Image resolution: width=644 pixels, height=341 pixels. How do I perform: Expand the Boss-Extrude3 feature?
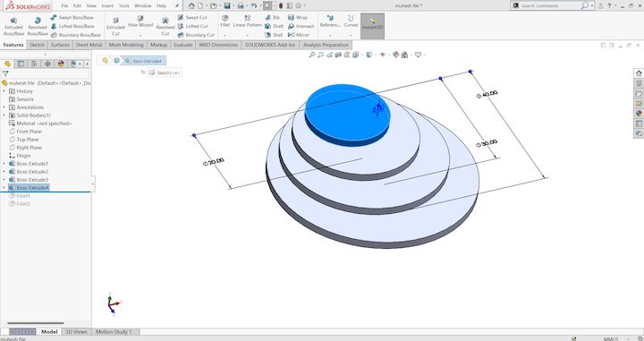[4, 180]
